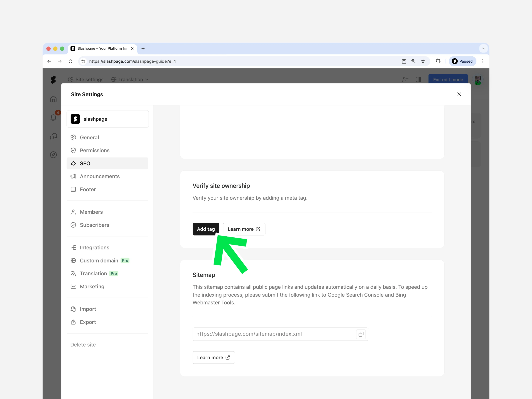532x399 pixels.
Task: Open Chrome three-dot menu
Action: click(483, 61)
